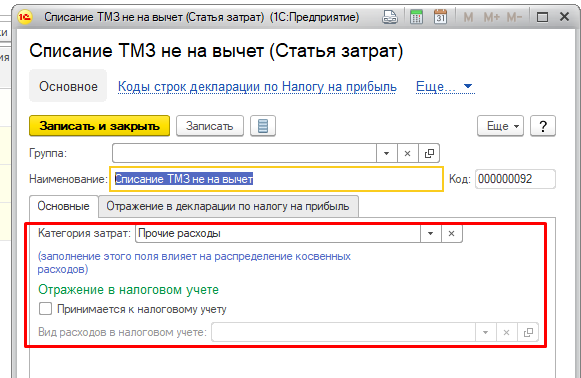Click the M- memory subtract button
581x378 pixels.
[x=514, y=17]
